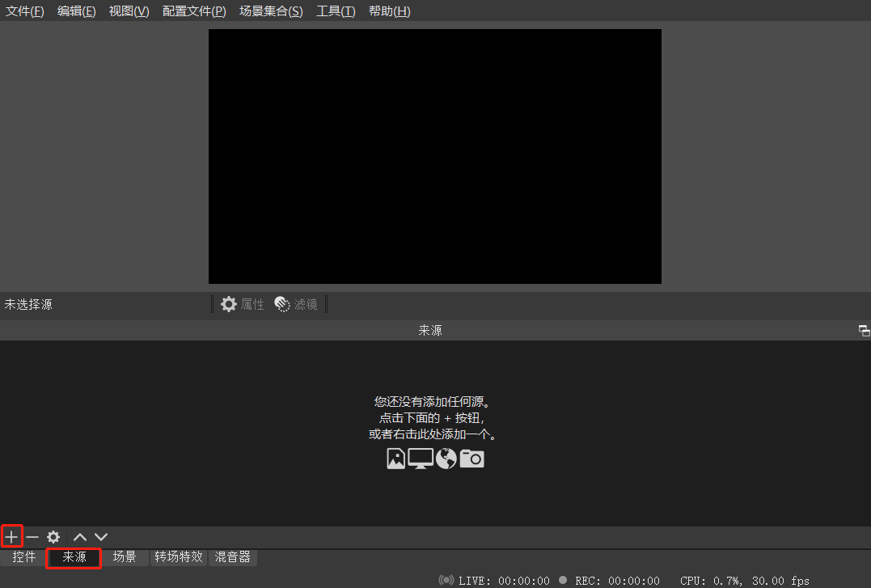Remove selected source with the minus icon
This screenshot has height=588, width=871.
32,537
